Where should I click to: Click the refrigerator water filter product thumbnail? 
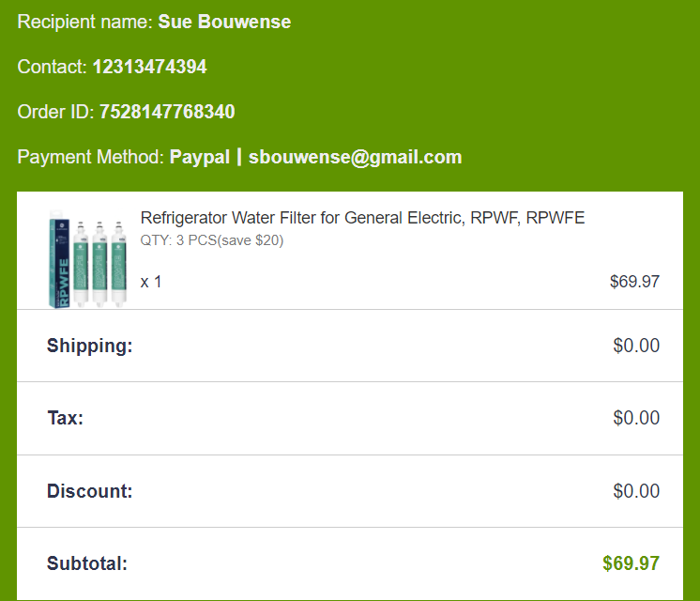(83, 259)
